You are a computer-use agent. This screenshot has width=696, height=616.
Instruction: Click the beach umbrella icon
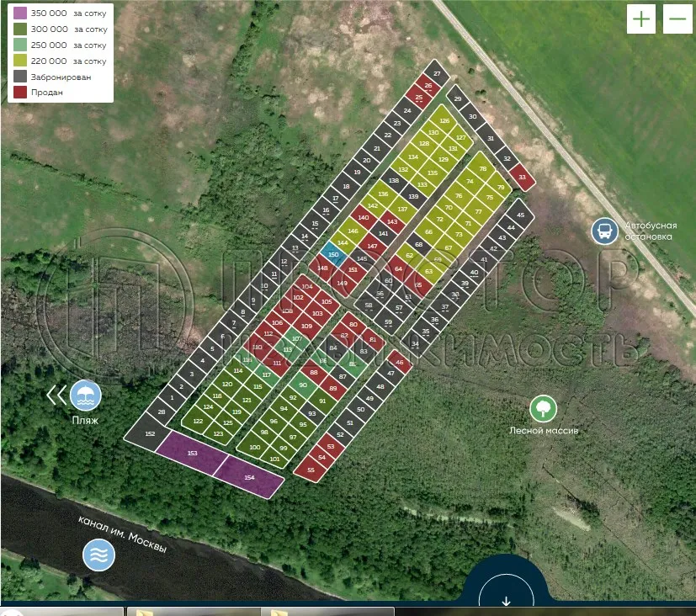(x=85, y=394)
